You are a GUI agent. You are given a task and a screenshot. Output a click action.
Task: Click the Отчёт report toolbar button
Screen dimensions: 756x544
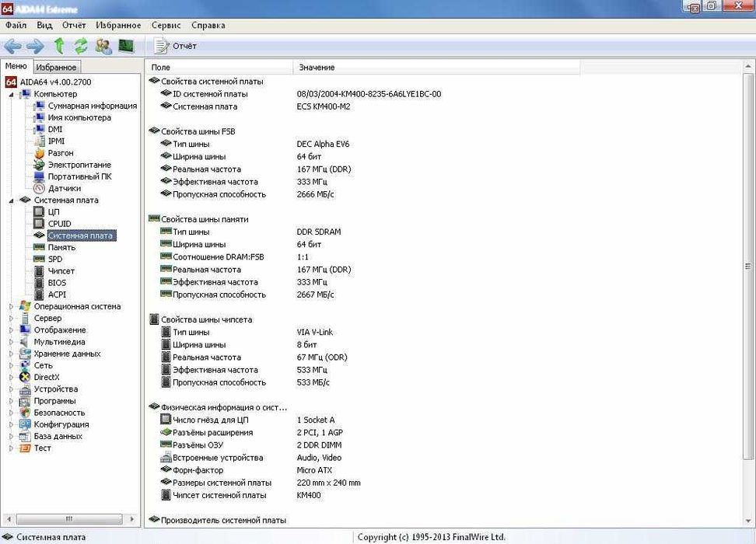(x=175, y=46)
